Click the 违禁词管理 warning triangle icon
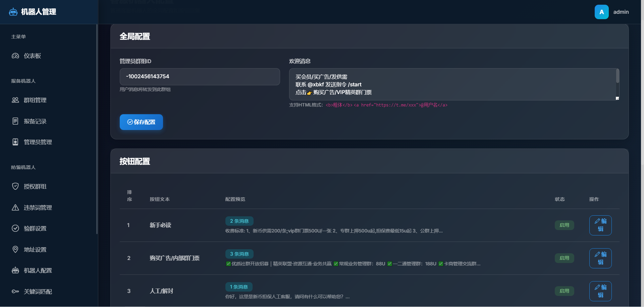This screenshot has height=307, width=644. click(15, 208)
